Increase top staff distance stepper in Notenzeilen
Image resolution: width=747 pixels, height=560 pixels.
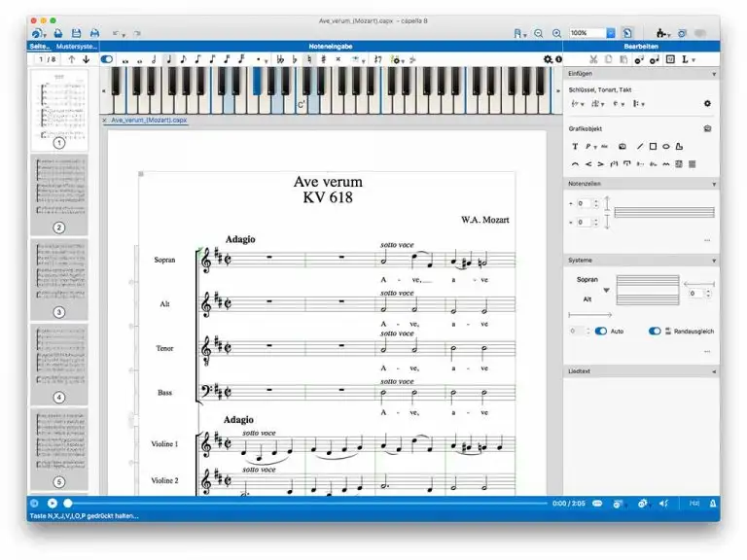(x=595, y=201)
